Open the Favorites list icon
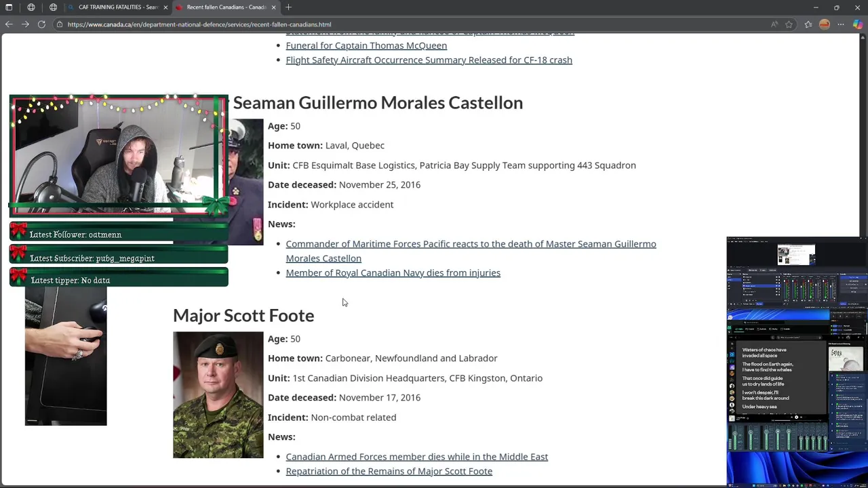This screenshot has width=868, height=488. pos(808,24)
